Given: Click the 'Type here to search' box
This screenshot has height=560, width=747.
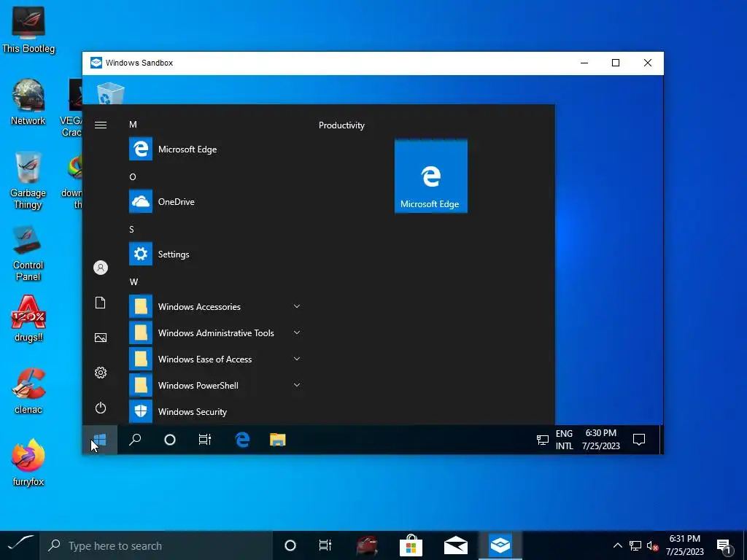Looking at the screenshot, I should pyautogui.click(x=156, y=545).
